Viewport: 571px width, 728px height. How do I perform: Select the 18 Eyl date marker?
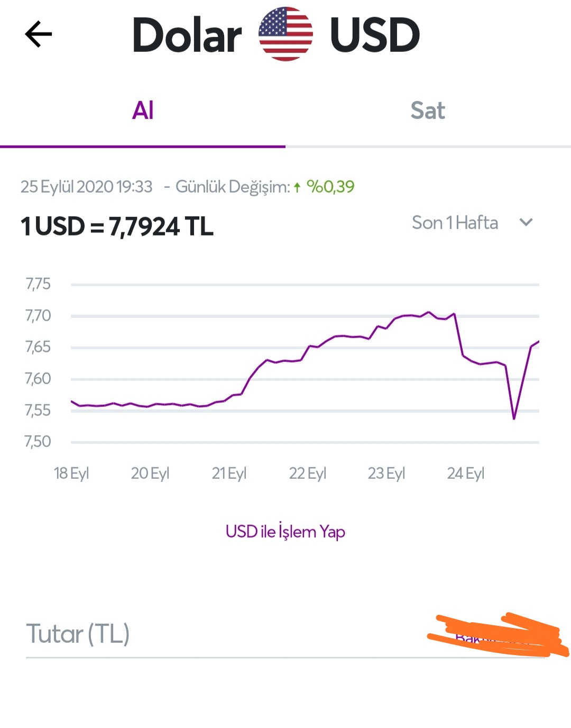[x=71, y=473]
